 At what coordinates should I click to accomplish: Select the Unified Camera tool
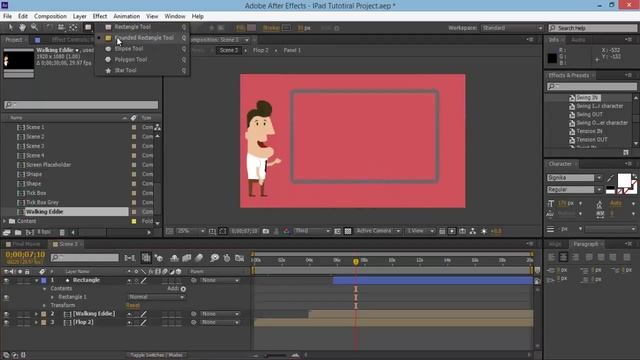coord(61,27)
